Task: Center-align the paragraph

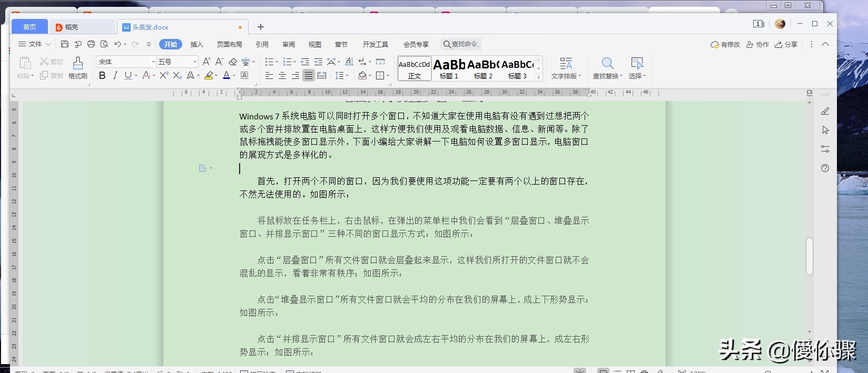Action: [x=282, y=76]
